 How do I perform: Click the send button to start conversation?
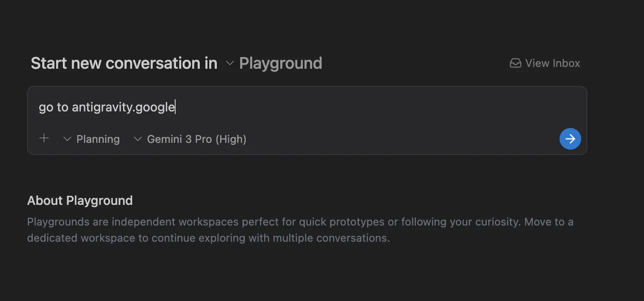point(570,139)
